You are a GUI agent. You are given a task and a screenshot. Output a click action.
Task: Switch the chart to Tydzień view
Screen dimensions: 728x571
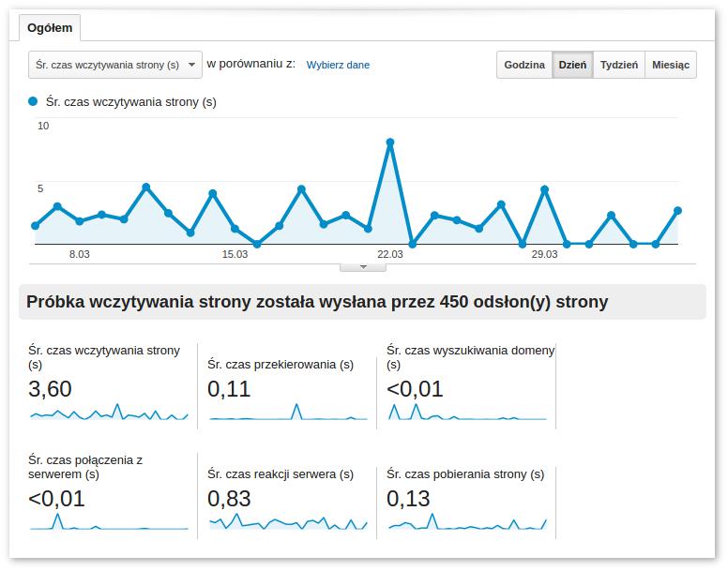(x=618, y=65)
